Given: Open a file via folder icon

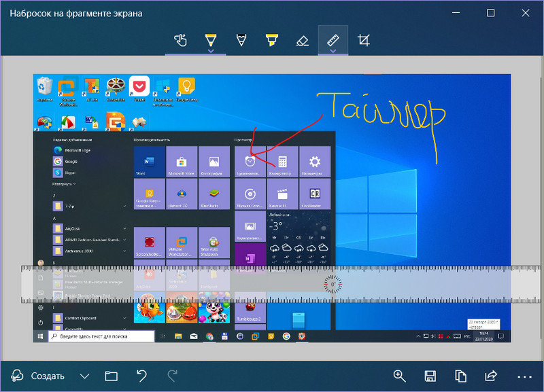Looking at the screenshot, I should point(111,376).
